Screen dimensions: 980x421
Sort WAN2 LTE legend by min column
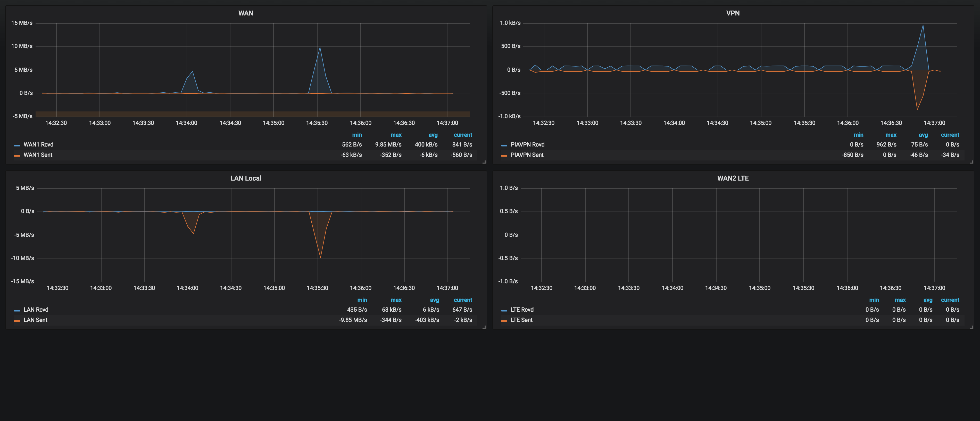point(874,300)
